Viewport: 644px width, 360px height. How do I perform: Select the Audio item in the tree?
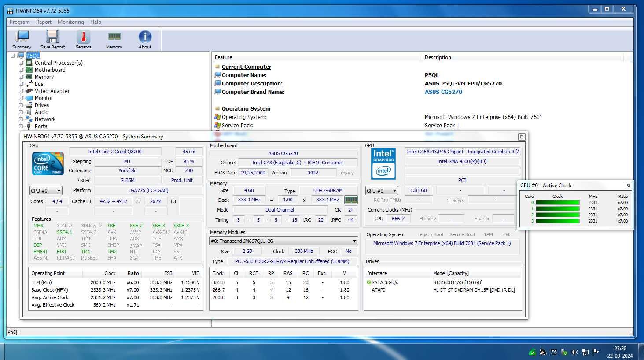coord(41,112)
